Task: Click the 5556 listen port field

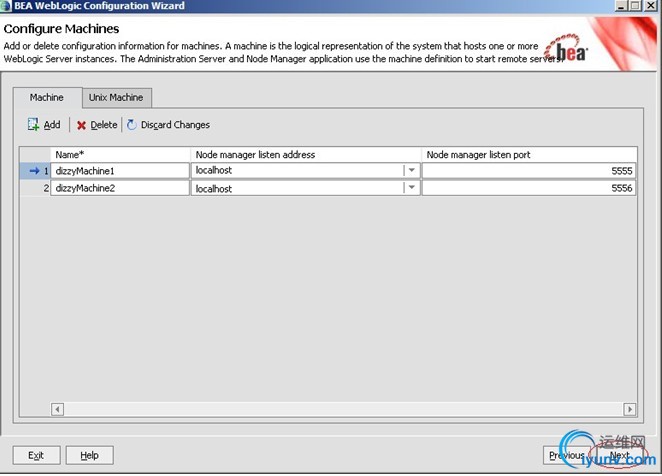Action: point(529,188)
